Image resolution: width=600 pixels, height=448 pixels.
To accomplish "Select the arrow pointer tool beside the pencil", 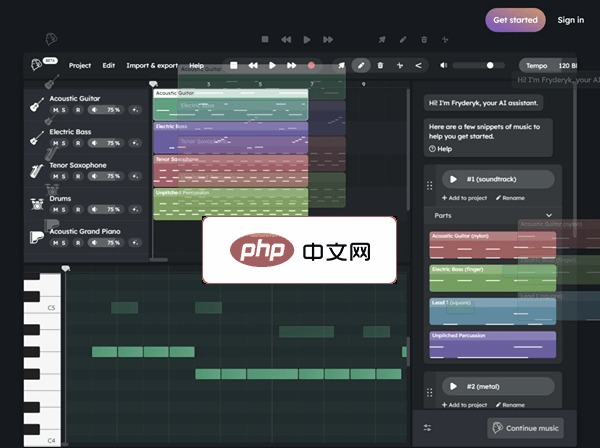I will point(341,65).
